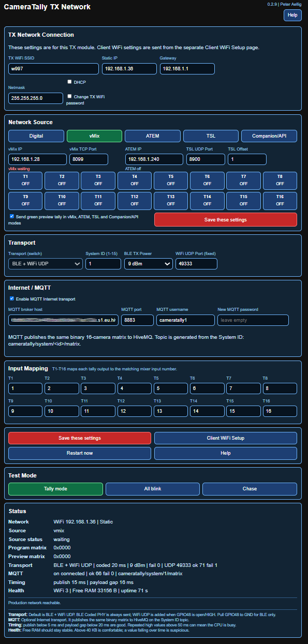This screenshot has width=308, height=644.
Task: Enable Change TX WiFi password option
Action: click(69, 96)
